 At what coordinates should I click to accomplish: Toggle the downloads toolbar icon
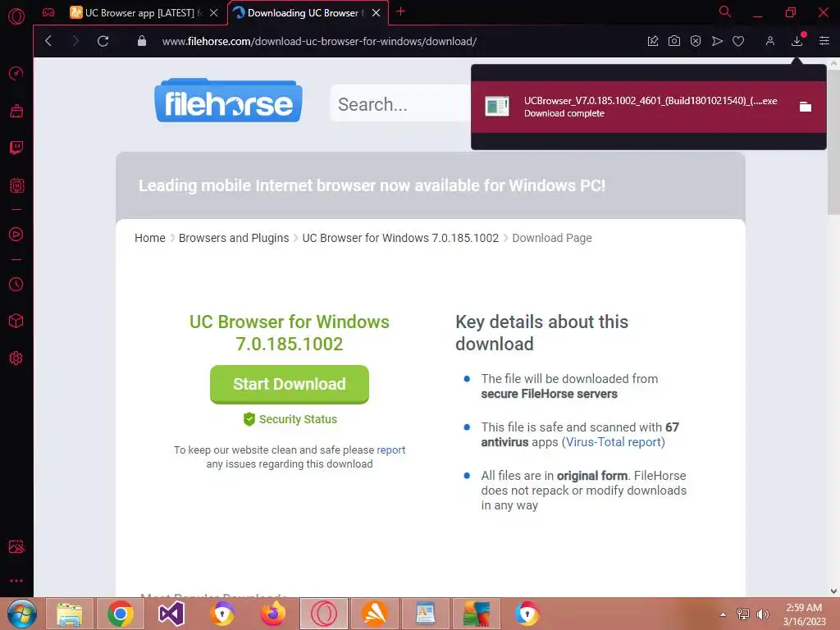[797, 40]
